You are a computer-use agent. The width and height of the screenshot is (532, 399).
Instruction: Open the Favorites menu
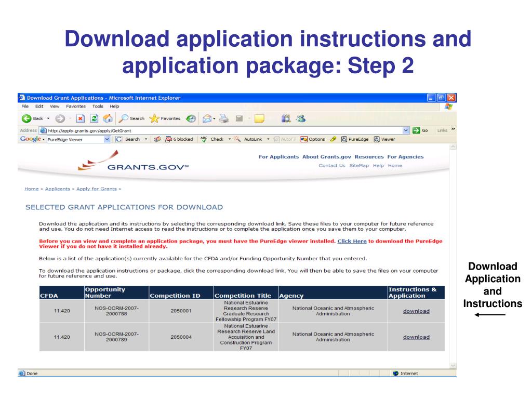tap(76, 107)
